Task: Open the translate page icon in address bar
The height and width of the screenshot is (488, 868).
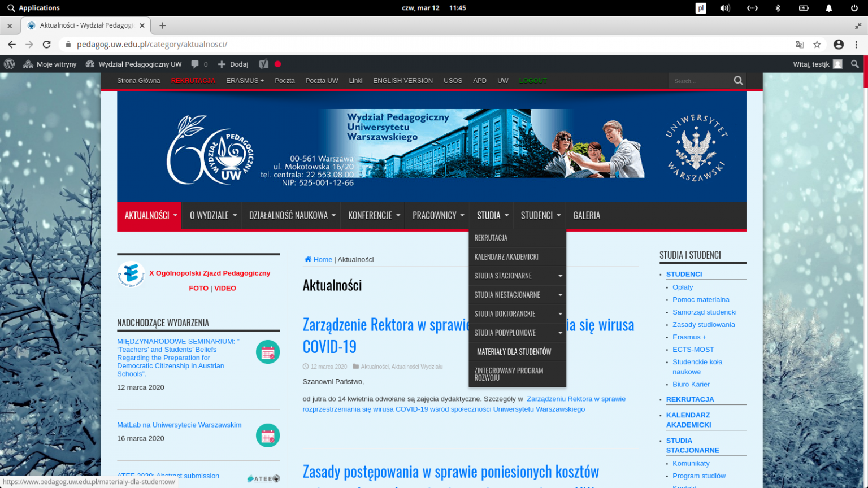Action: click(x=800, y=45)
